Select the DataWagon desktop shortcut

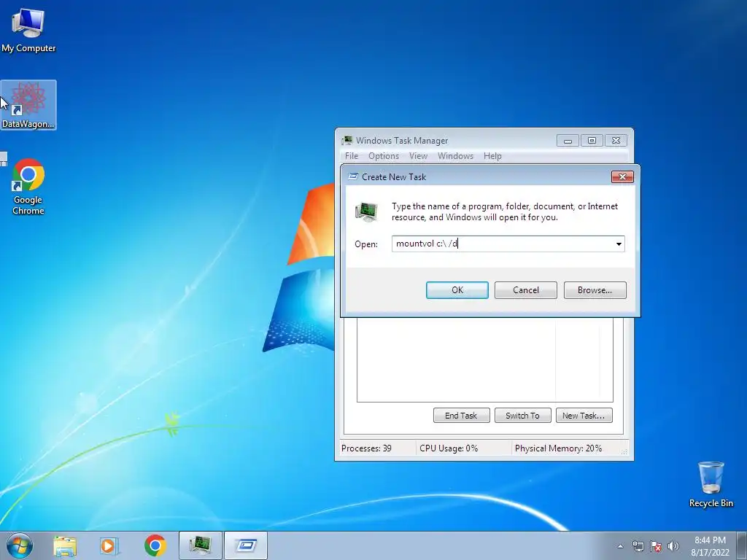(x=28, y=105)
